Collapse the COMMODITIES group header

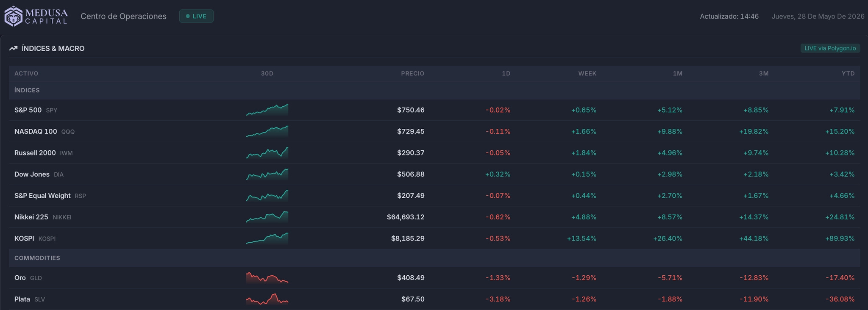[x=434, y=258]
